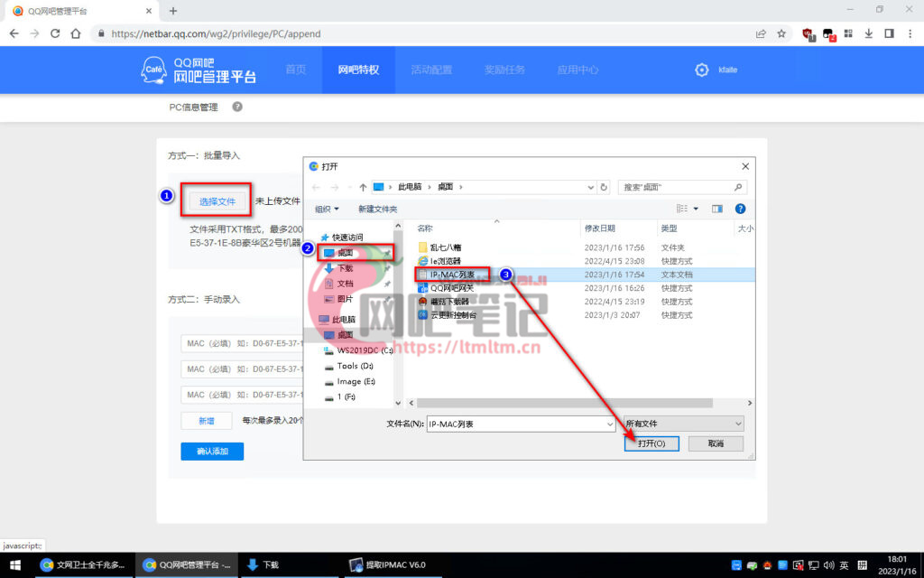Go to the 奖励任务 tab
Screen dimensions: 924x578
(504, 70)
